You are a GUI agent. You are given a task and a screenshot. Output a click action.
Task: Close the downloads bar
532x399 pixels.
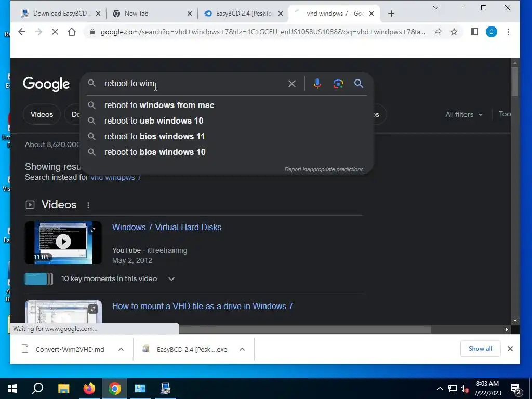coord(510,349)
